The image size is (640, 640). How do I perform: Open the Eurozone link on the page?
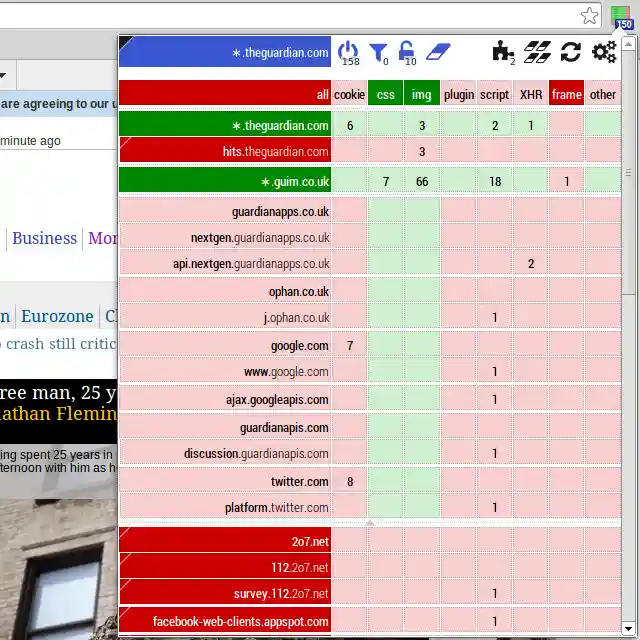pyautogui.click(x=57, y=316)
